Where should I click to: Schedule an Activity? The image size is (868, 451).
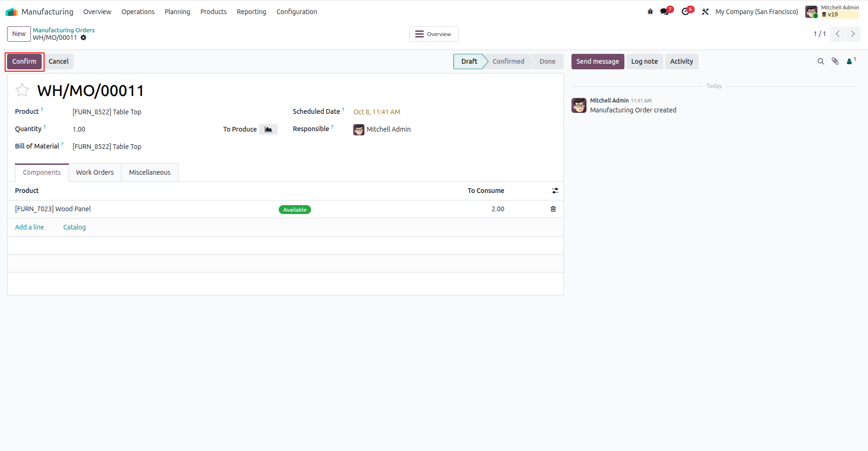[x=682, y=61]
